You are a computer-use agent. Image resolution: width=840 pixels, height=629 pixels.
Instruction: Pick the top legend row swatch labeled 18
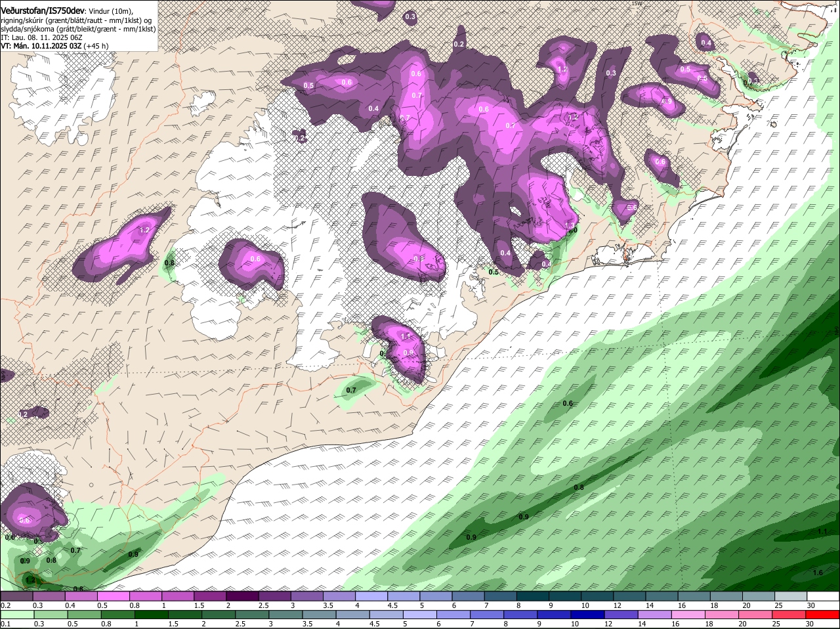click(x=726, y=596)
